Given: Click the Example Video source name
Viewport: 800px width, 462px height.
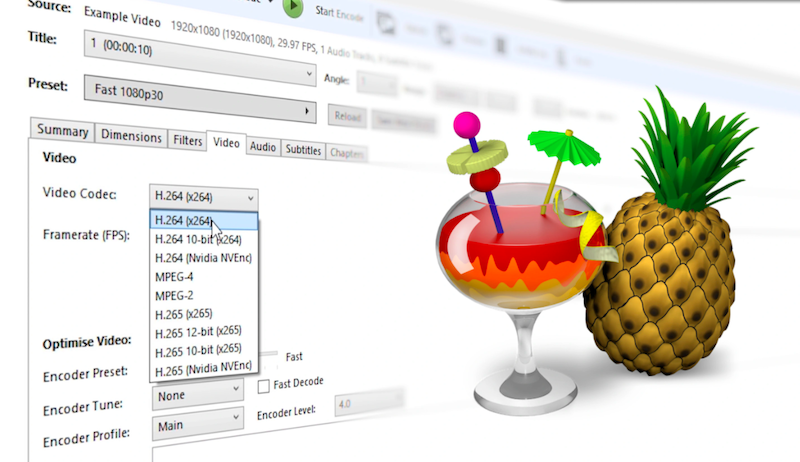Looking at the screenshot, I should point(122,17).
